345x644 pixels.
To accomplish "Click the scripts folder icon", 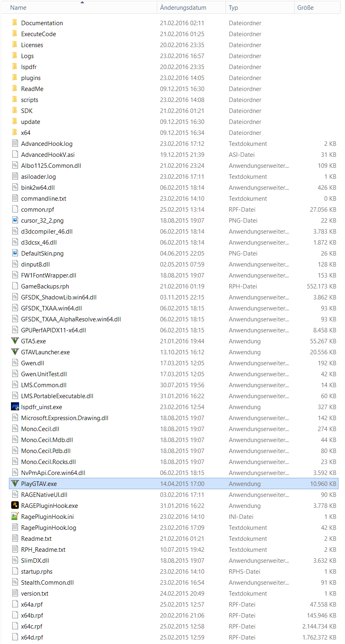I will point(15,100).
